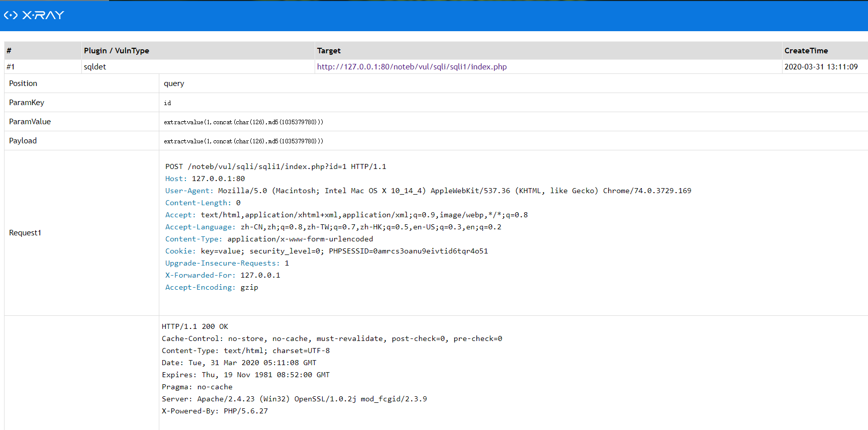Screen dimensions: 868x430
Task: Click the request 'Content-Type: application/x-www-form-urlencoded' line
Action: pos(269,239)
